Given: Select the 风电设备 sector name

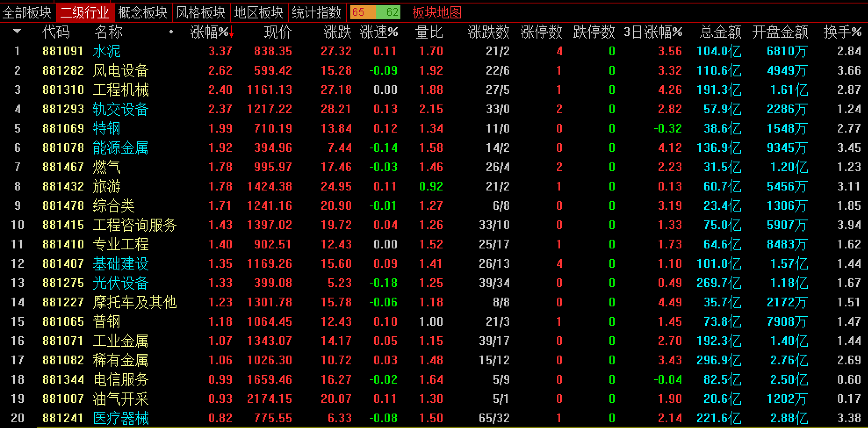Looking at the screenshot, I should pyautogui.click(x=121, y=71).
